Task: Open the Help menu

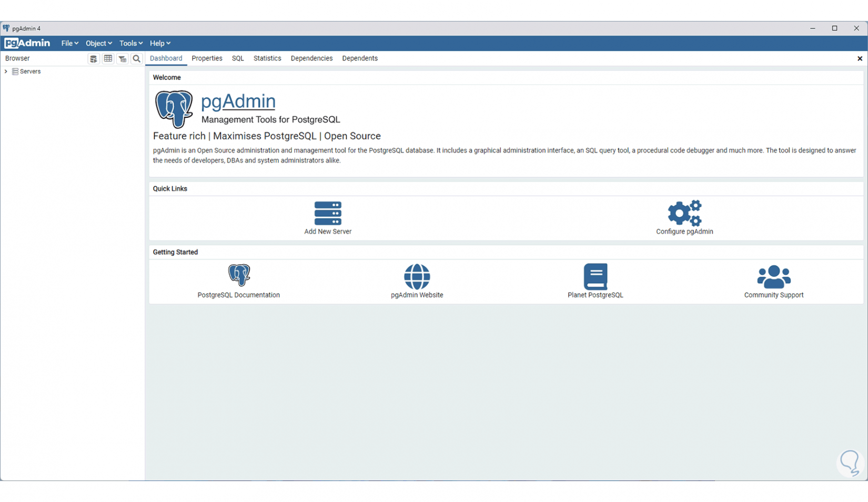Action: (x=160, y=43)
